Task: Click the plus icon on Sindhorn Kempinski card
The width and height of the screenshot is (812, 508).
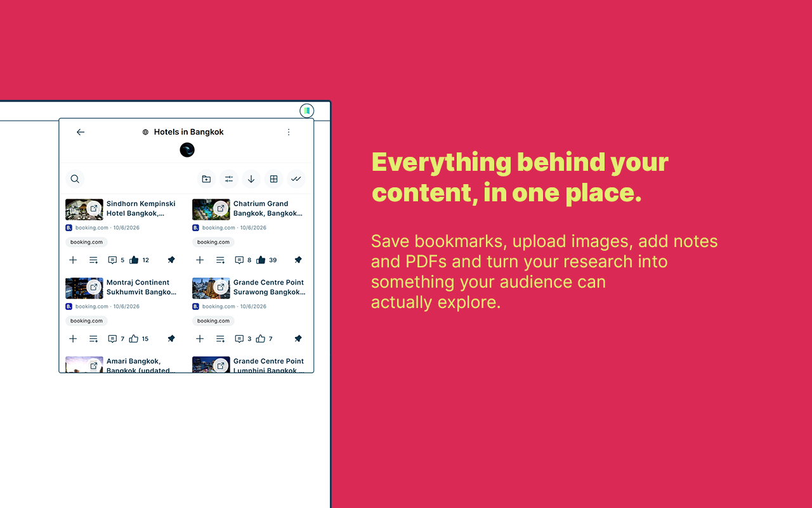Action: [73, 260]
